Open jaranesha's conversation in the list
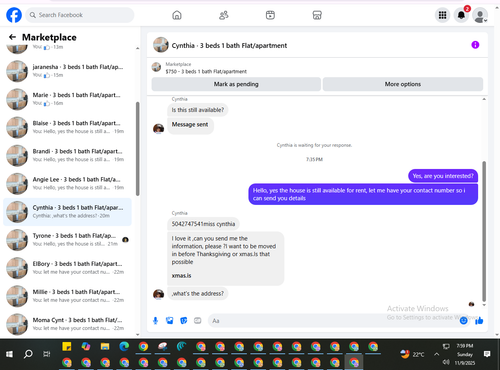The image size is (500, 370). pyautogui.click(x=67, y=71)
